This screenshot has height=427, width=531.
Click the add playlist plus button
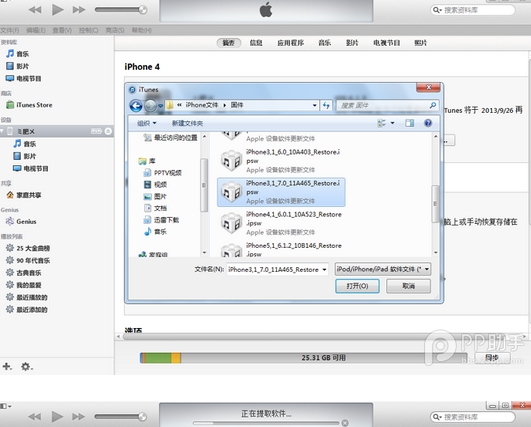coord(7,366)
